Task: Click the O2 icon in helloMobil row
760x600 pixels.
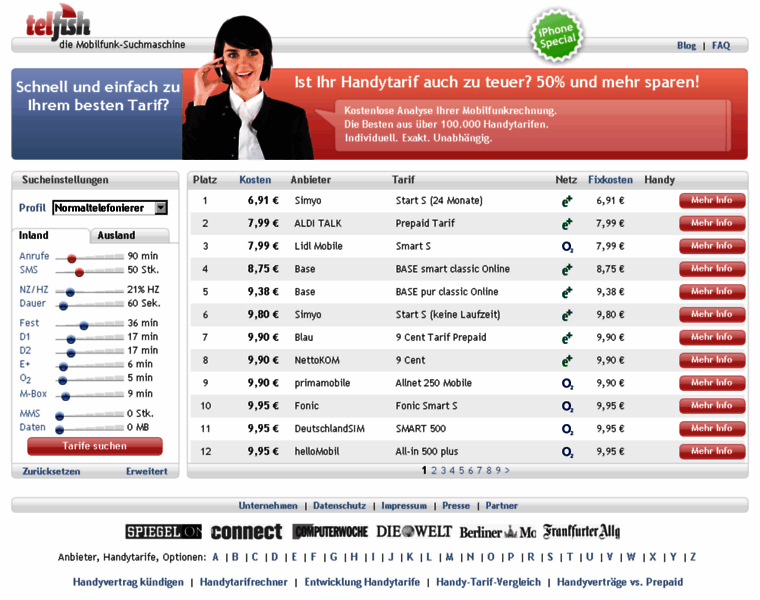Action: coord(567,452)
